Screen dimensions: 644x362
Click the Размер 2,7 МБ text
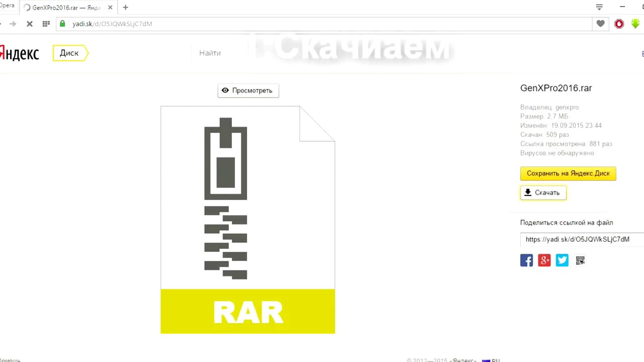click(544, 116)
